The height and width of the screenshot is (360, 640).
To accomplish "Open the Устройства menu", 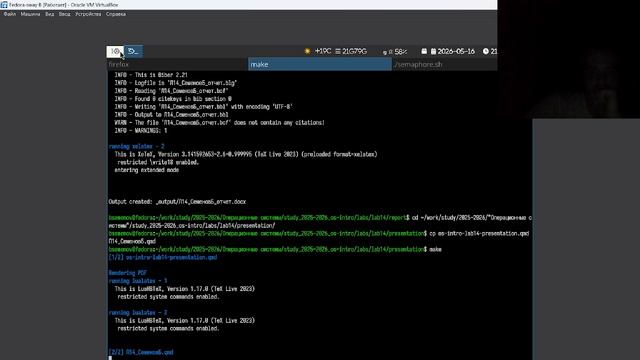I will point(88,14).
